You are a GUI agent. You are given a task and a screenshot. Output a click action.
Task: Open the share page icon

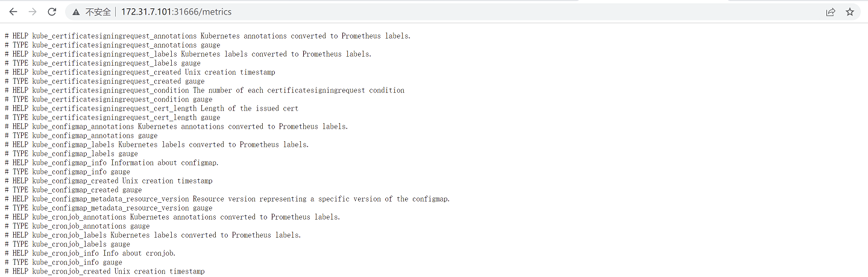coord(831,12)
